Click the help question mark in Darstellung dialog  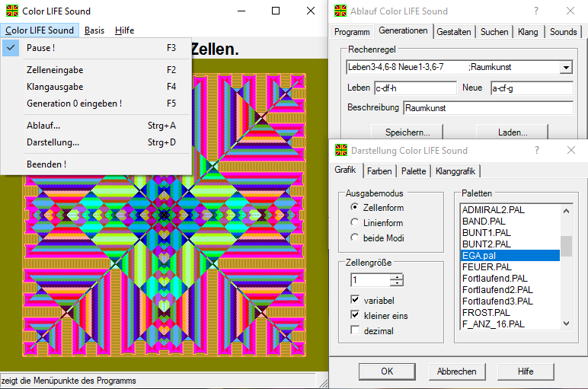point(537,150)
